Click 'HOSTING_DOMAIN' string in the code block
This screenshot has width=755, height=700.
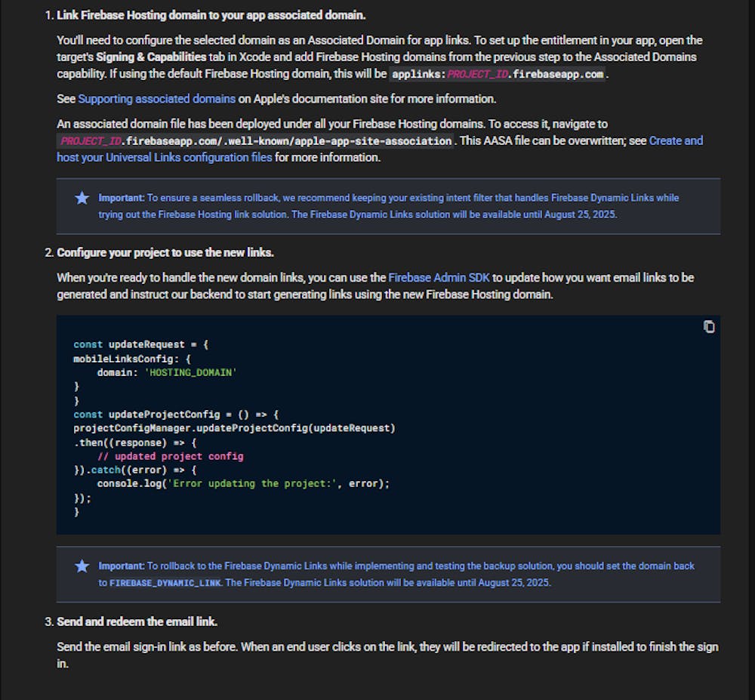(x=191, y=372)
